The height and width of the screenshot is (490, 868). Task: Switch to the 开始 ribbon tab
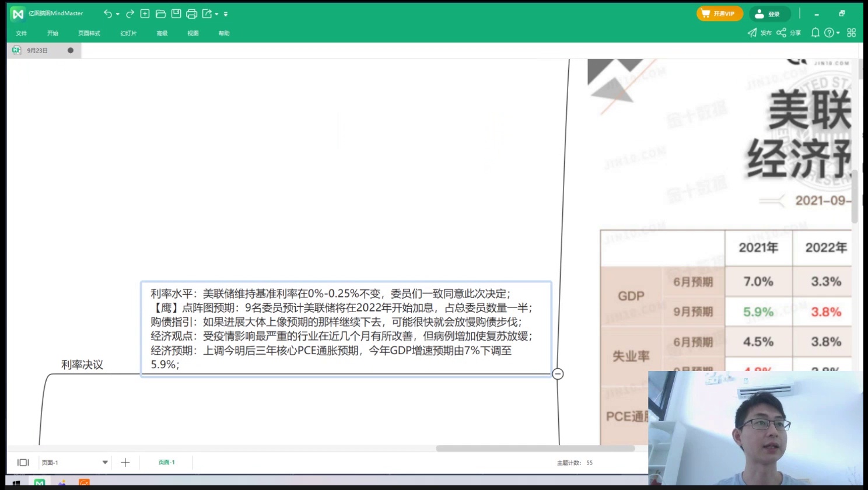pyautogui.click(x=53, y=33)
